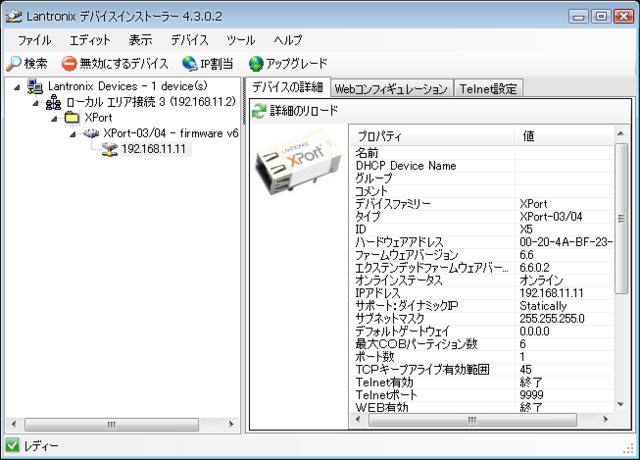Click Telnetポート value 9999
Viewport: 640px width, 460px height.
point(531,395)
